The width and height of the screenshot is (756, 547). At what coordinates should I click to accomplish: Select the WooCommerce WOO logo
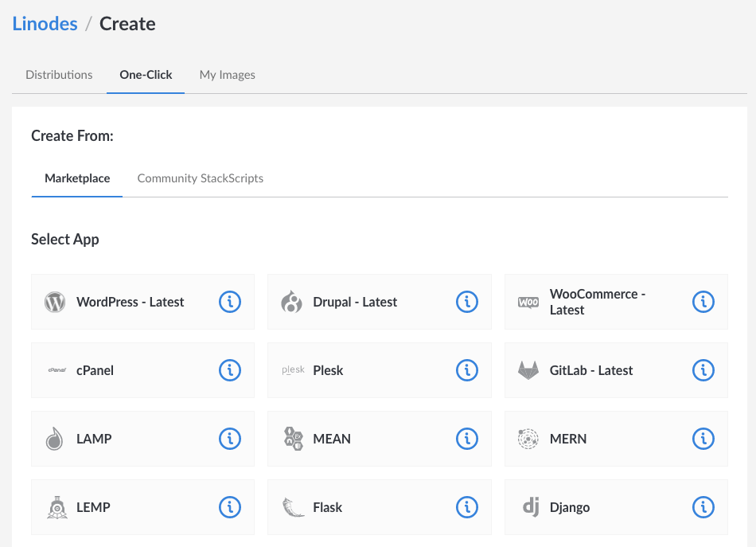(x=528, y=302)
